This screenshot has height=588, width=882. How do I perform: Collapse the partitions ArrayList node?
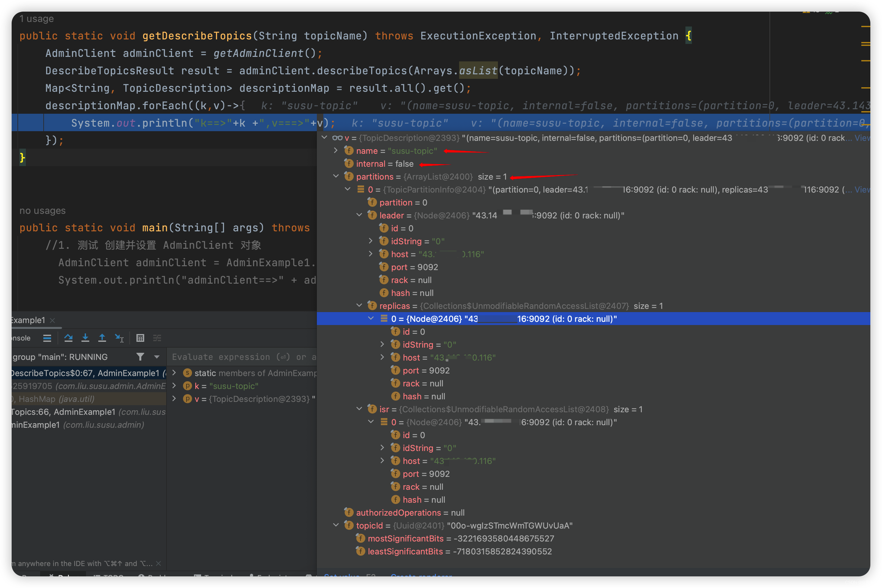tap(336, 176)
